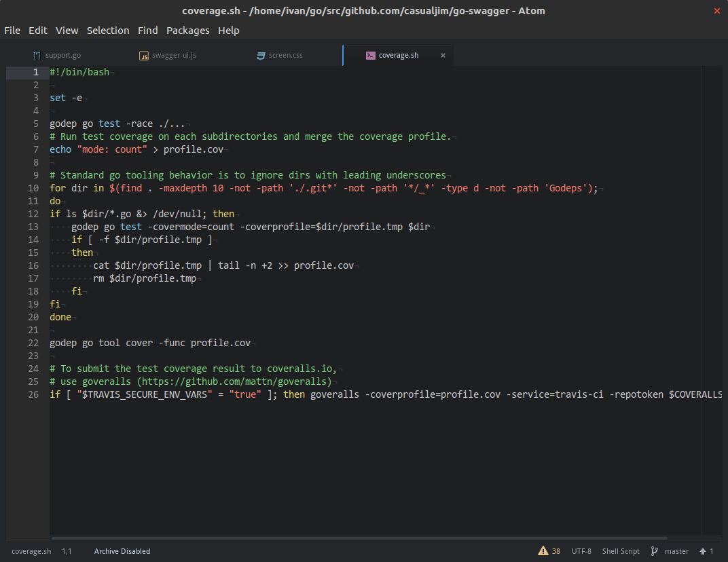Change grammar from Shell Script
The width and height of the screenshot is (728, 562).
pos(621,551)
